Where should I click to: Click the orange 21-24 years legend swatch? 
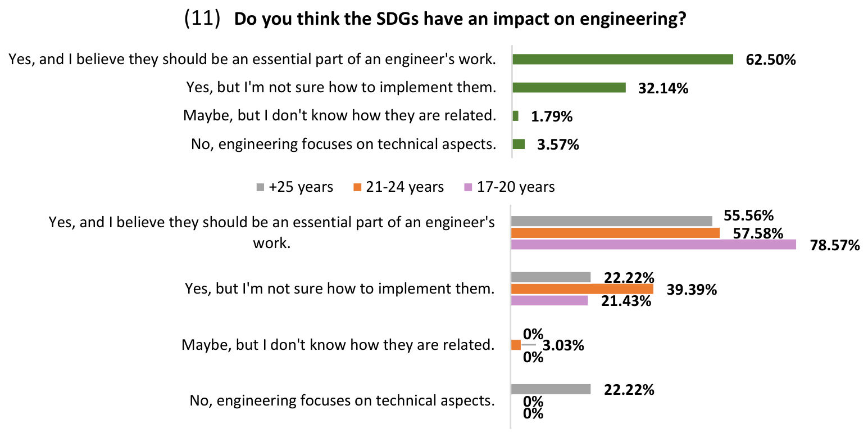click(x=356, y=187)
